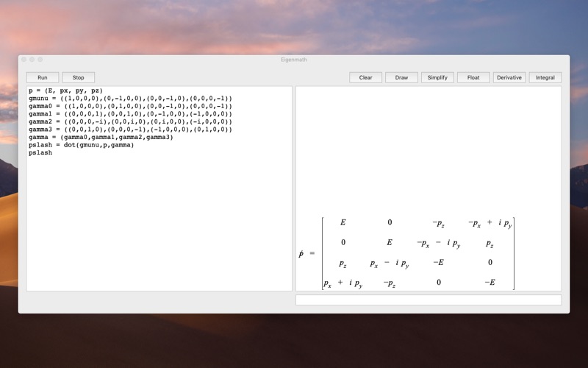Click line 'gamma = (gamma0,gamma1,gamma2,gamma3)'
Screen dimensions: 588x368
101,137
